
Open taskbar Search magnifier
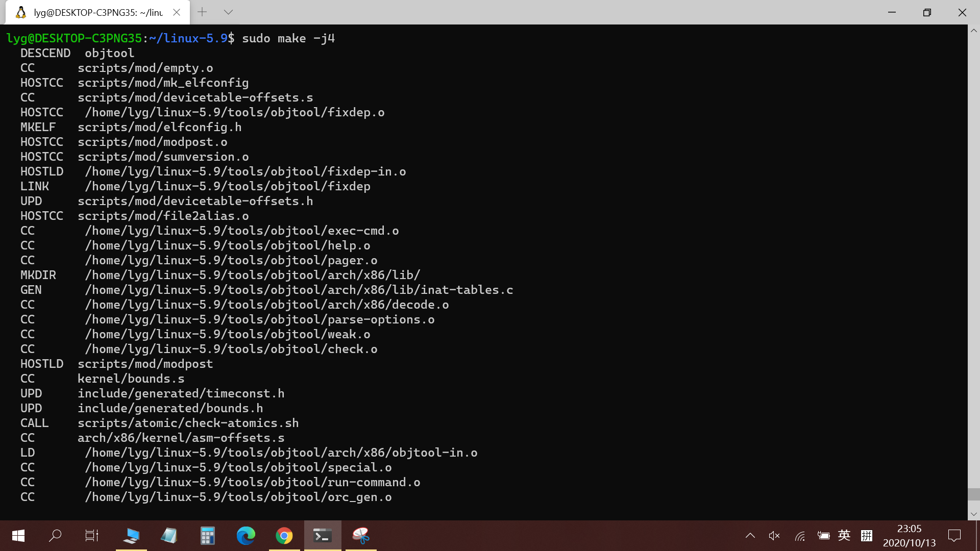[55, 536]
